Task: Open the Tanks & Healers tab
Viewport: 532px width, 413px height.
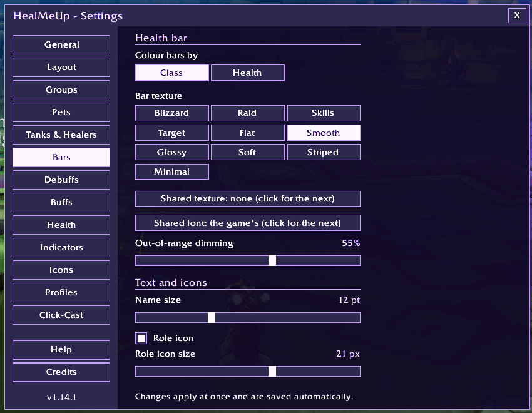Action: pyautogui.click(x=61, y=135)
